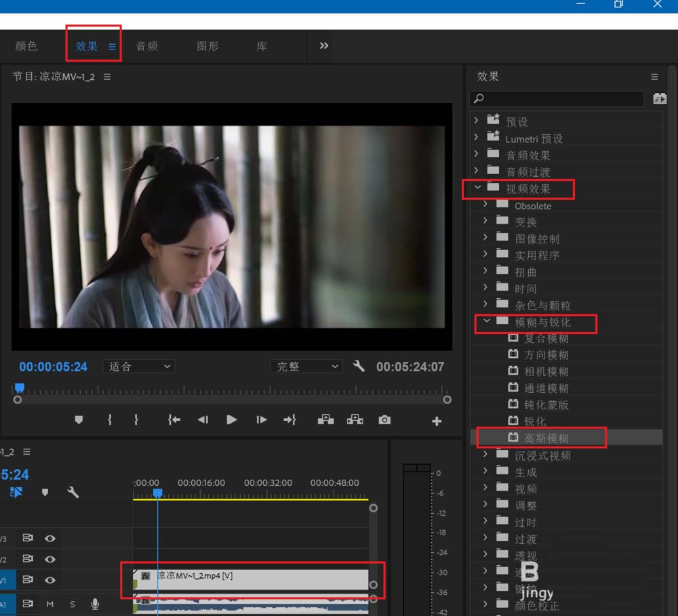
Task: Solo audio track A1 with the S button
Action: (x=72, y=603)
